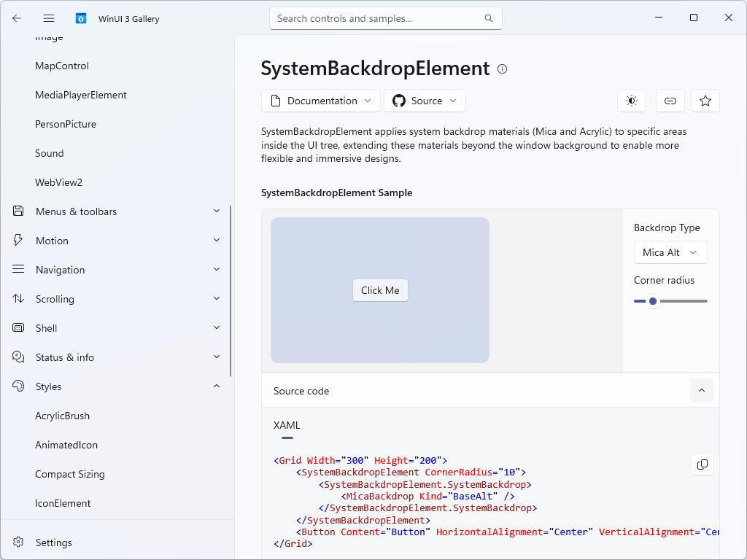
Task: Collapse the Styles category chevron
Action: 217,386
